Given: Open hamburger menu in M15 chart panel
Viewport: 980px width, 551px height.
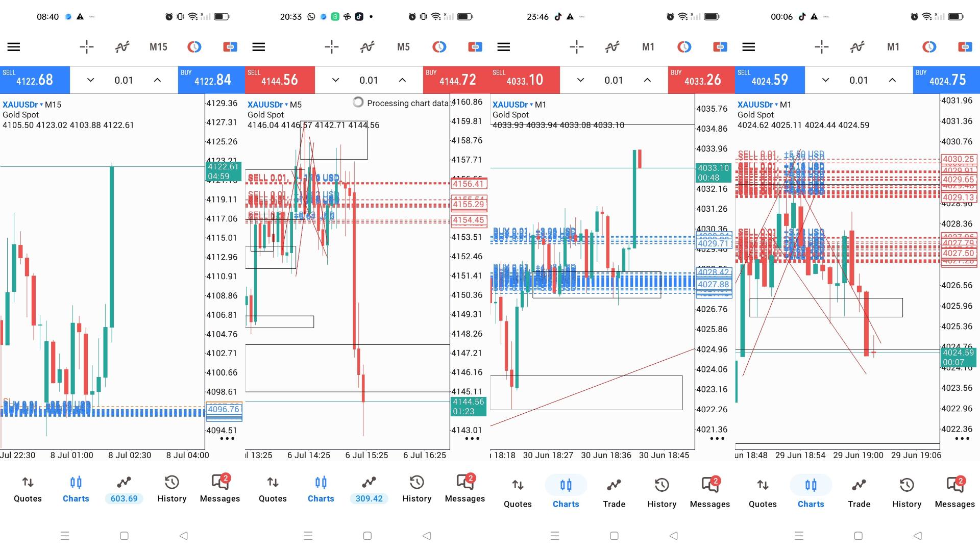Looking at the screenshot, I should click(14, 47).
